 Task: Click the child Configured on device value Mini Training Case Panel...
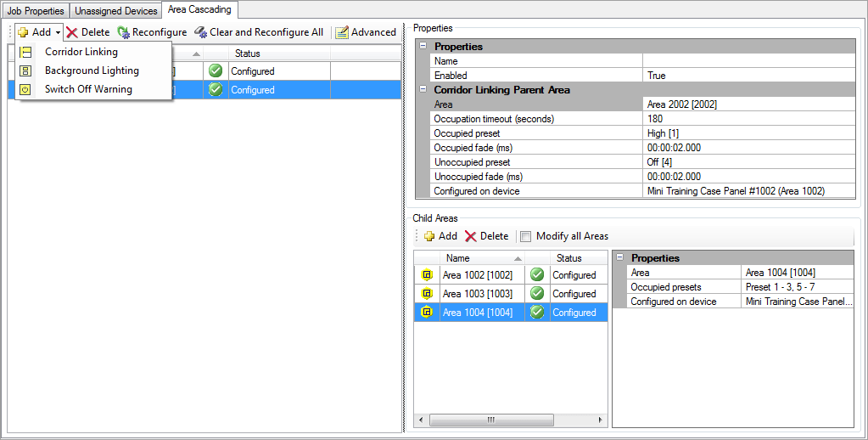coord(798,302)
